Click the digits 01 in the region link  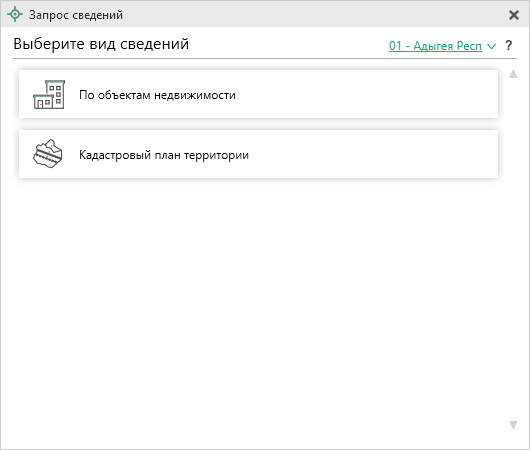coord(395,46)
